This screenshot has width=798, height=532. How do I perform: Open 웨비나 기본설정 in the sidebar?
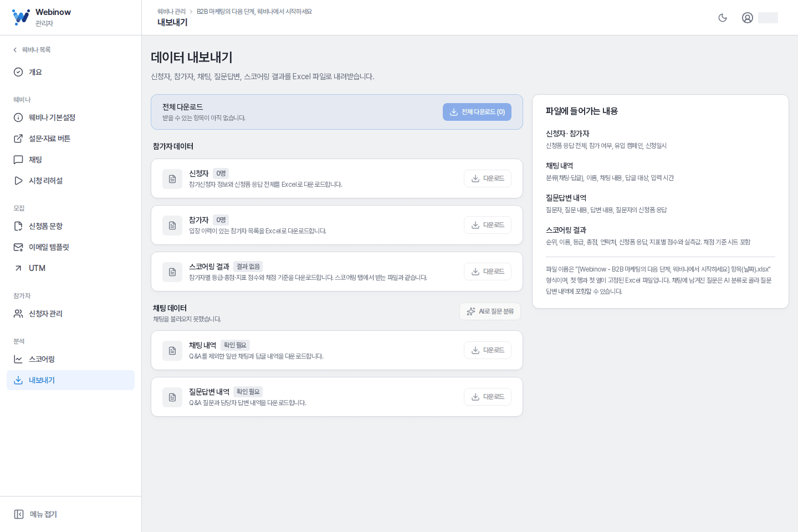click(70, 117)
